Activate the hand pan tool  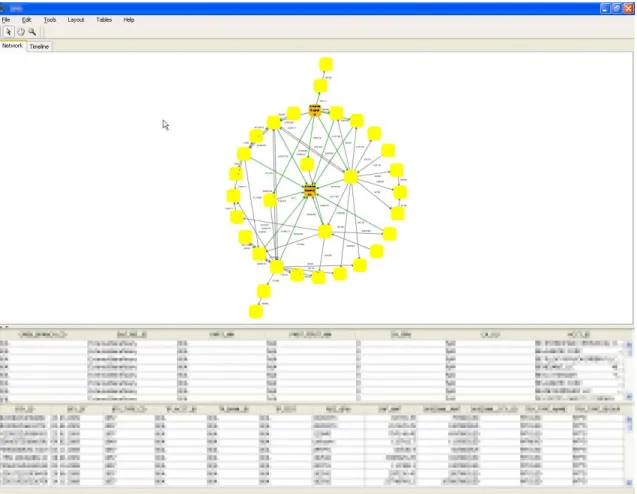click(21, 32)
